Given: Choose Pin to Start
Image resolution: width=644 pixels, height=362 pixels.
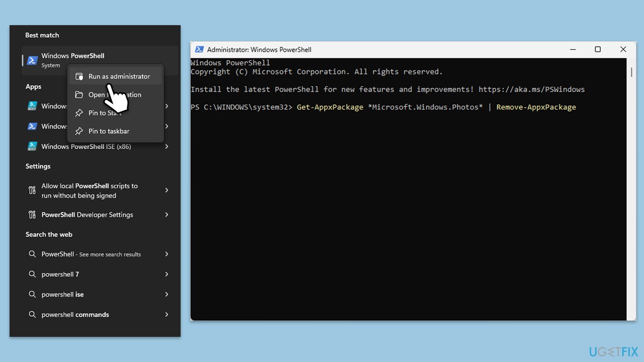Looking at the screenshot, I should point(116,113).
